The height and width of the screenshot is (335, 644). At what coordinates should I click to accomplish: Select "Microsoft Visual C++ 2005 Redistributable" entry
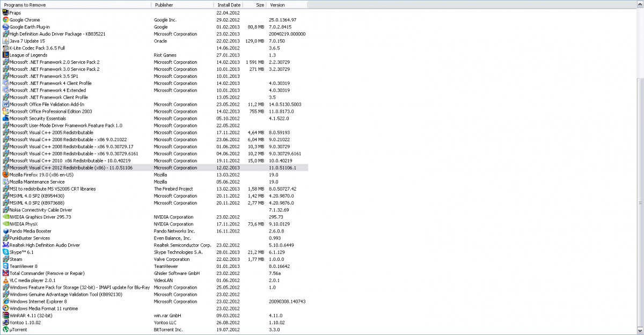pyautogui.click(x=52, y=133)
